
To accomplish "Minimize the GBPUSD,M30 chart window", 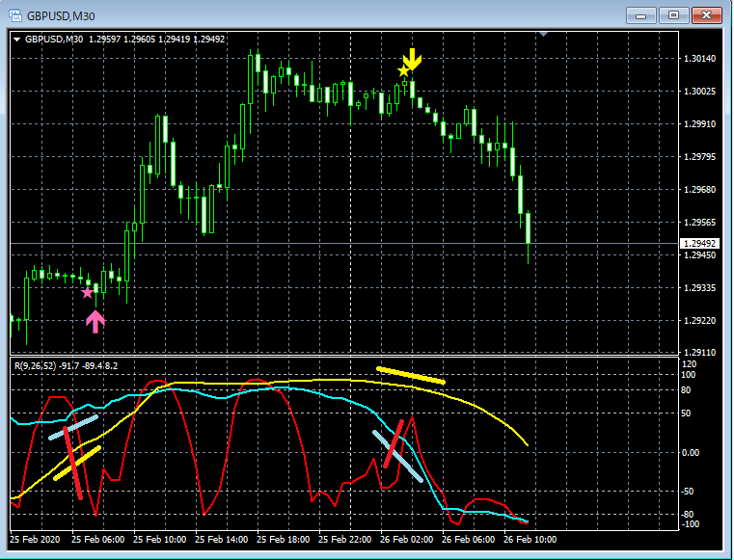I will pos(640,16).
